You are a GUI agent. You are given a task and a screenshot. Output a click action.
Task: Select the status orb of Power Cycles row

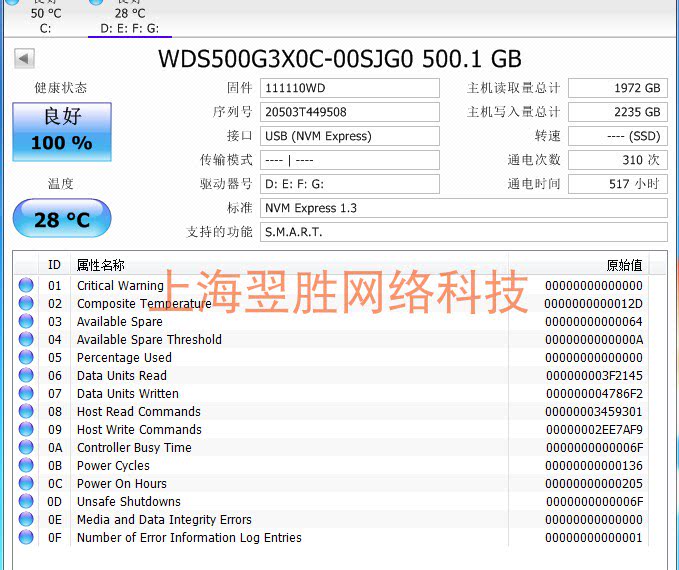click(26, 465)
